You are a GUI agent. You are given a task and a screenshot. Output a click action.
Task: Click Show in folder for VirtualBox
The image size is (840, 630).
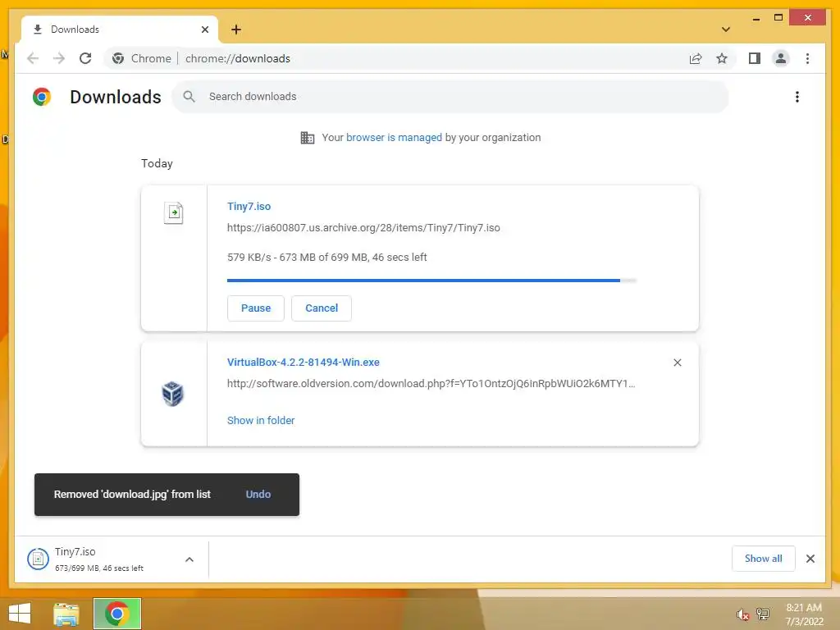[261, 421]
